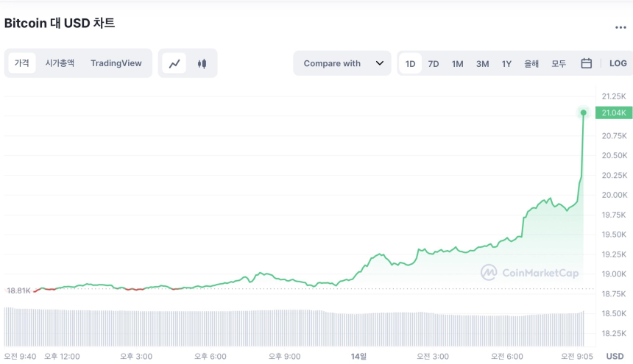The height and width of the screenshot is (364, 633).
Task: Expand the Compare with dropdown
Action: [x=342, y=63]
